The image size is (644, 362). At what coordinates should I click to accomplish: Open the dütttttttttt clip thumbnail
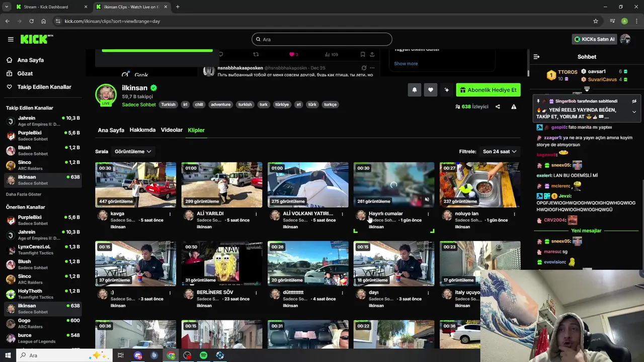click(x=307, y=263)
